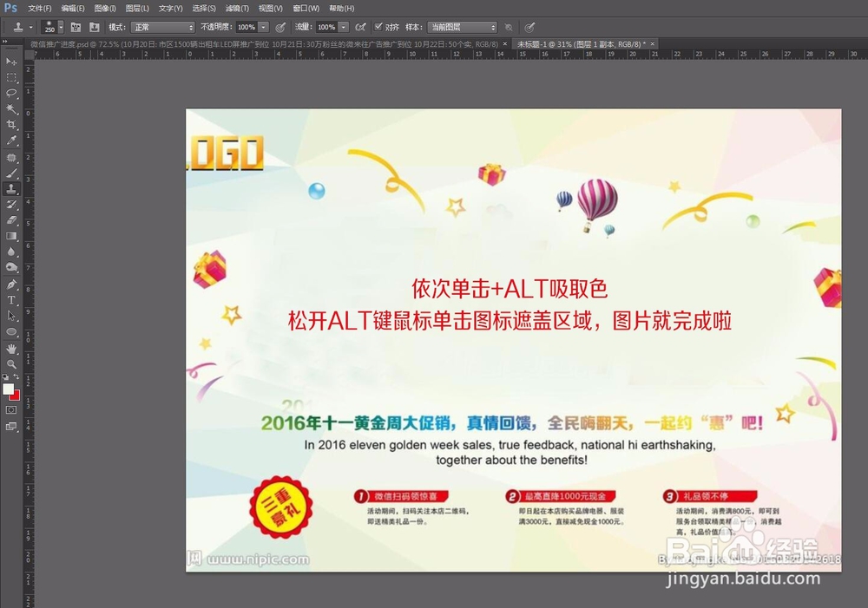868x608 pixels.
Task: Open the 滤镜(T) menu
Action: click(x=237, y=9)
